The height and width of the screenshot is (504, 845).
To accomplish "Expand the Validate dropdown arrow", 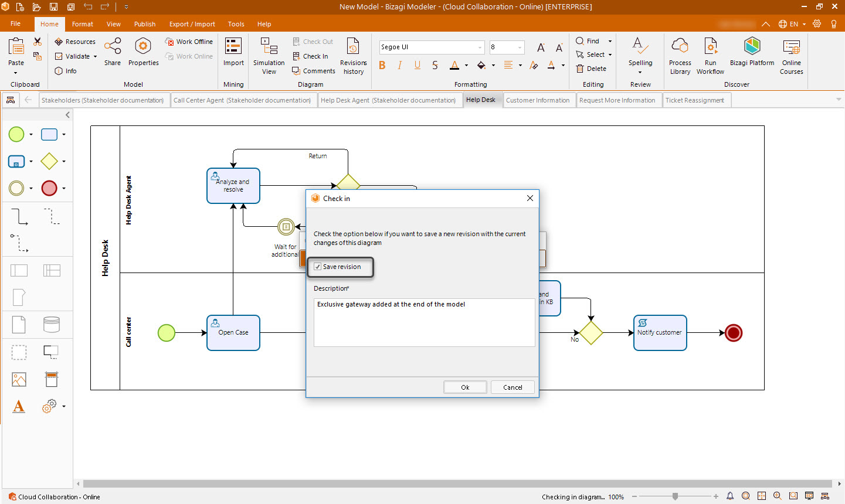I will [95, 57].
